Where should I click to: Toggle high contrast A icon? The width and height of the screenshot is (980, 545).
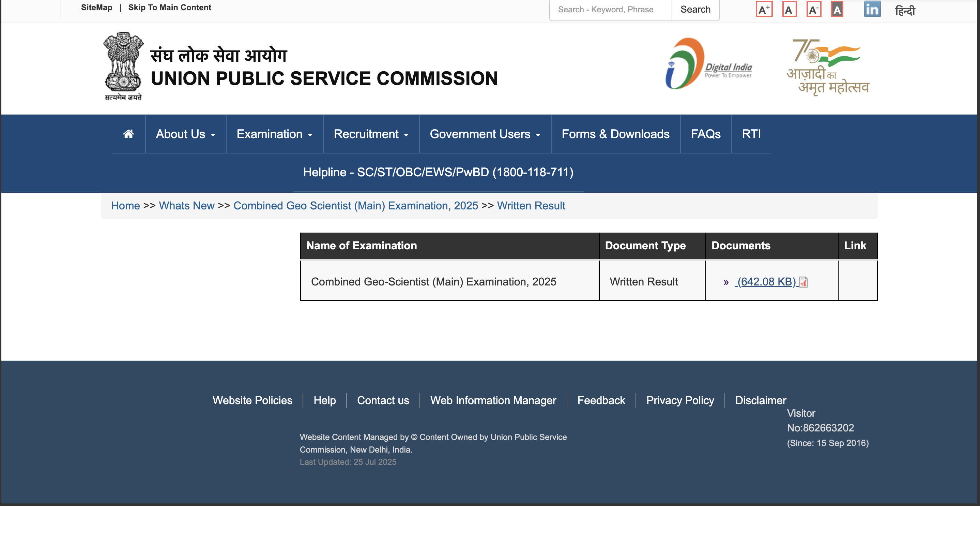[837, 10]
